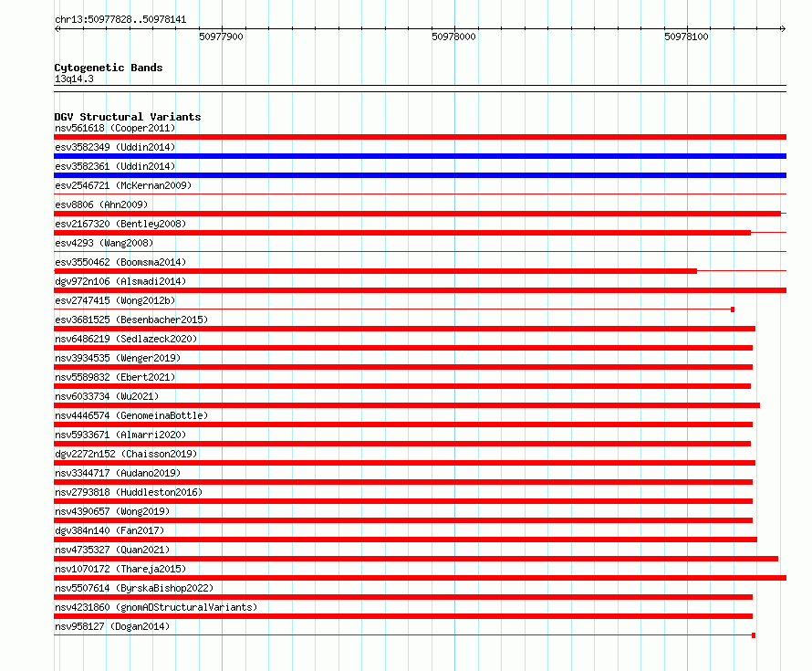
Task: Click the red bar under nsv6033734 (Wu2021)
Action: click(407, 405)
